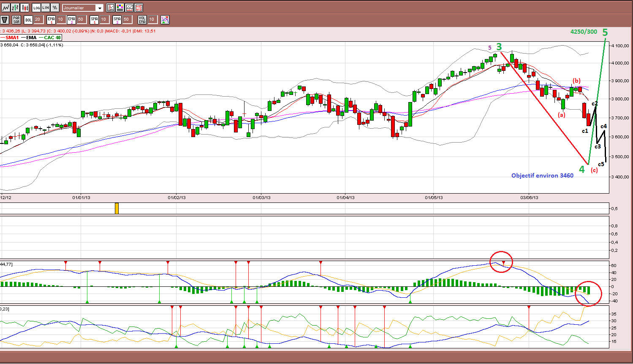Click the yellow marker in the volume strip
633x364 pixels.
pyautogui.click(x=117, y=208)
